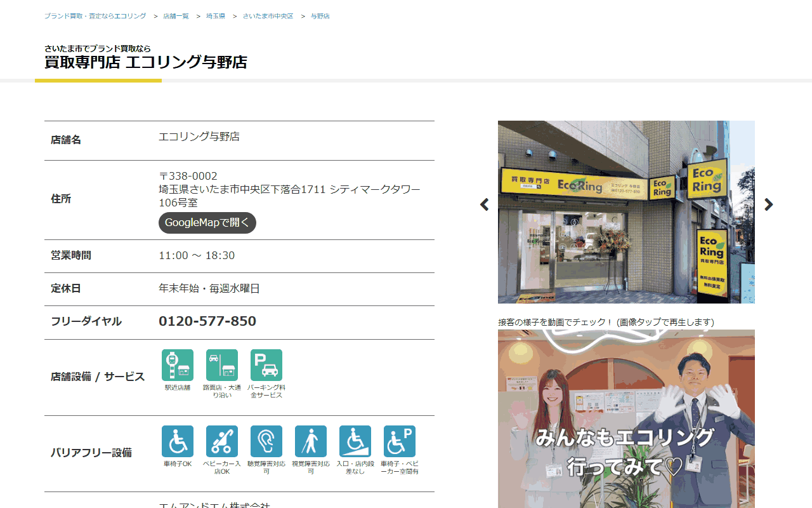This screenshot has width=812, height=508.
Task: Open the 埼玉県 breadcrumb link
Action: (x=216, y=16)
